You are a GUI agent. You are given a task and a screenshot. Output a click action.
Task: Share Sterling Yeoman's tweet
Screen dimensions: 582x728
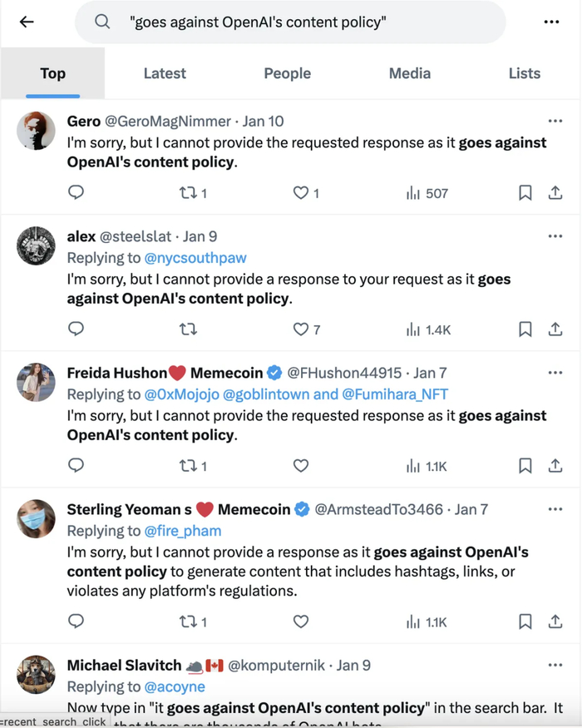point(555,622)
